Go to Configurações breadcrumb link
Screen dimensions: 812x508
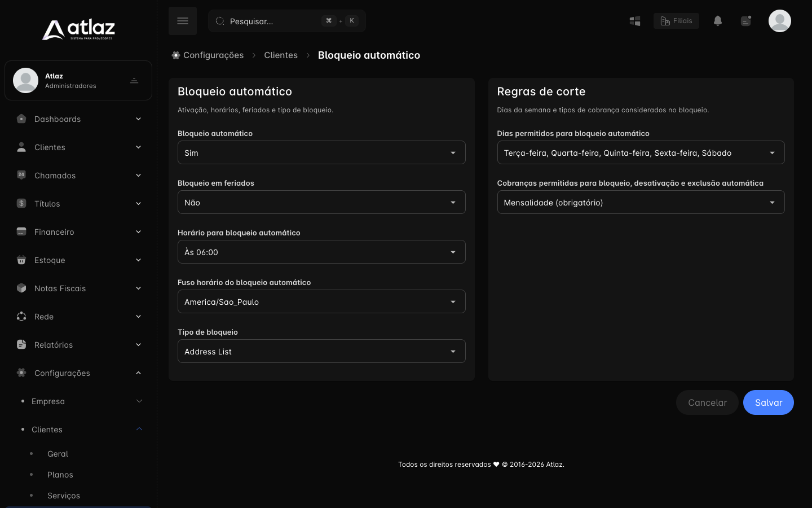(x=208, y=55)
